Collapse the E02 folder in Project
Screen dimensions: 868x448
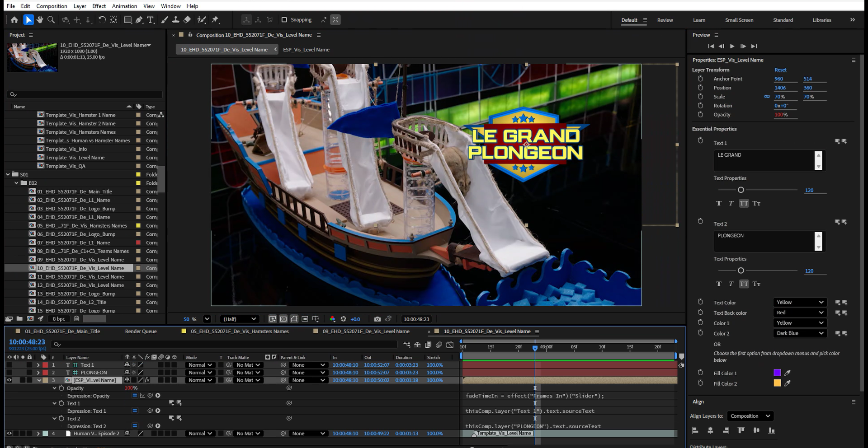point(17,183)
